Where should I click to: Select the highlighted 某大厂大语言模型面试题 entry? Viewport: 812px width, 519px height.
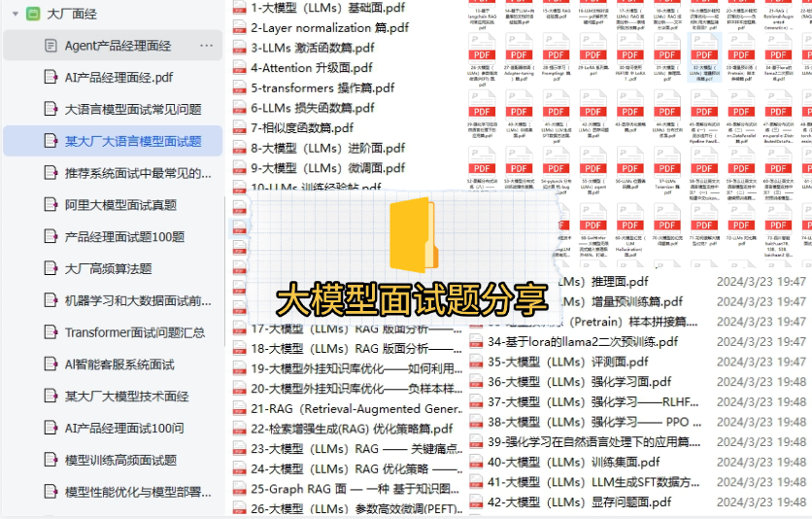113,141
